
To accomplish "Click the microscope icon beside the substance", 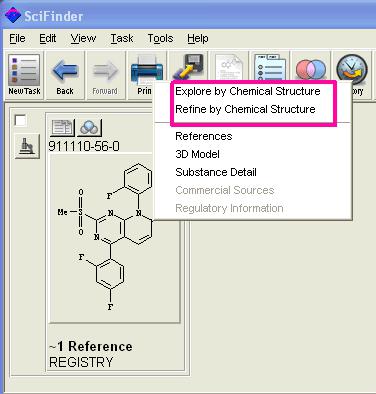I will (x=27, y=146).
